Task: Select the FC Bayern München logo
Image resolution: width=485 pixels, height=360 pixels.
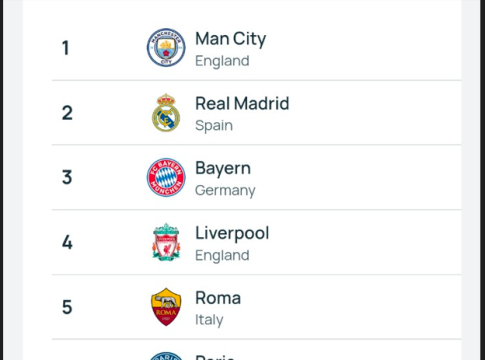Action: pyautogui.click(x=166, y=177)
